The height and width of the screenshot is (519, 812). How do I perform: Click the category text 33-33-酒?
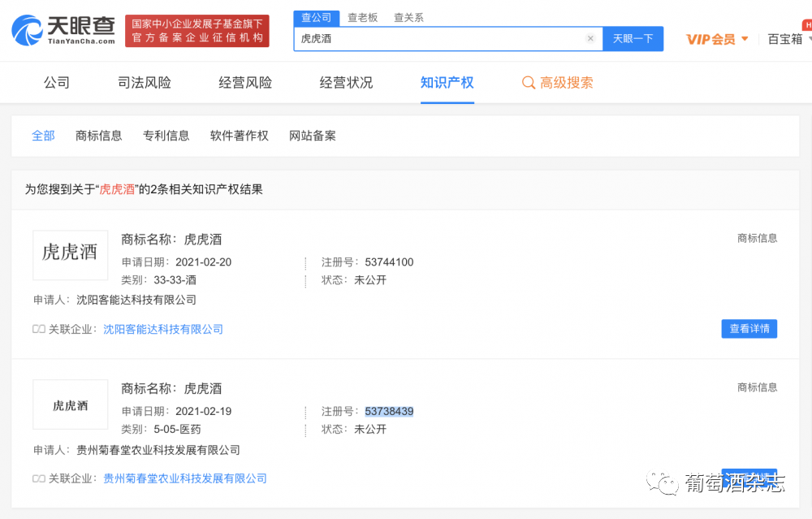175,280
